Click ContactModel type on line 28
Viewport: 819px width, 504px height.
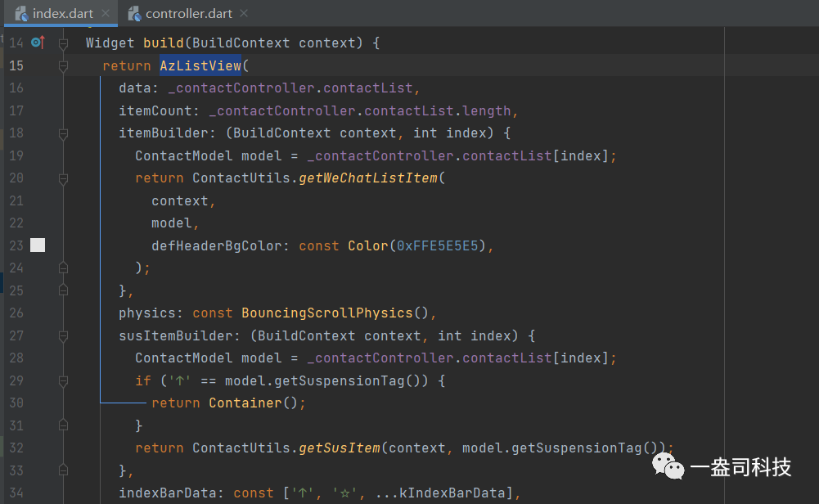(x=184, y=358)
